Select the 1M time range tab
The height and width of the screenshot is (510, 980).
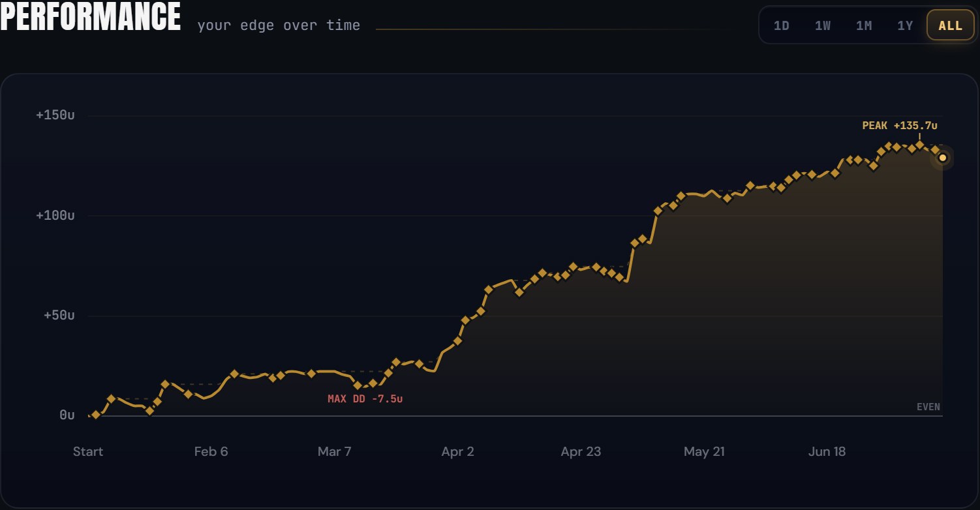(864, 25)
